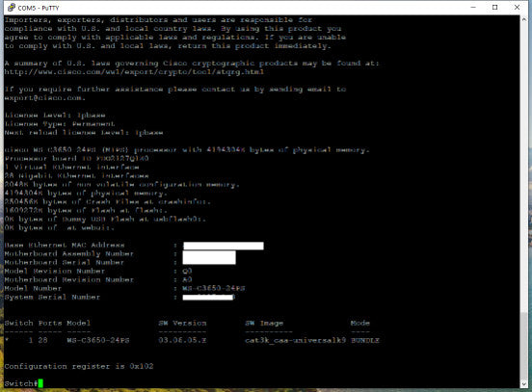Click the 'cat3k_caa-universalk9' image name
532x392 pixels.
click(x=295, y=340)
